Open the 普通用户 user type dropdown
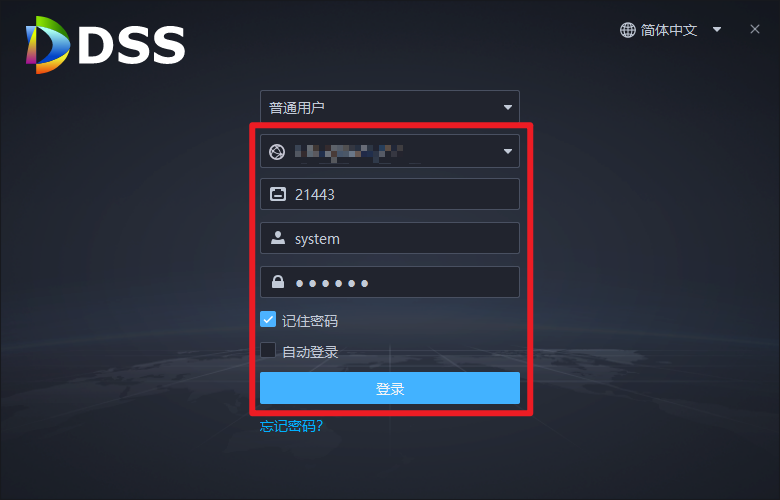 coord(390,106)
